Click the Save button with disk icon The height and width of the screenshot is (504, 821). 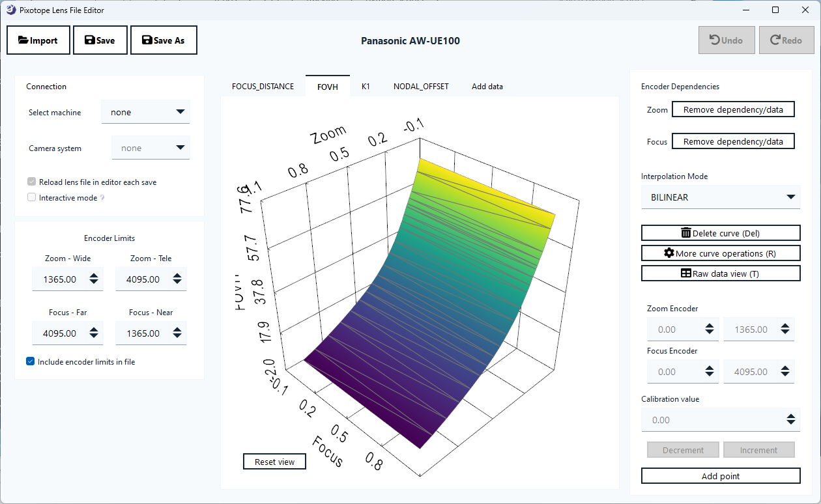tap(100, 40)
